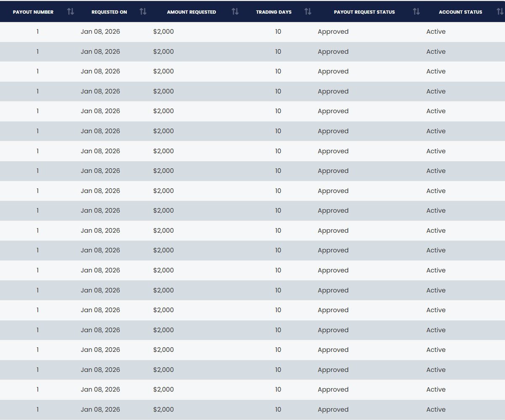505x420 pixels.
Task: Choose the Payout Request Status header
Action: point(364,12)
